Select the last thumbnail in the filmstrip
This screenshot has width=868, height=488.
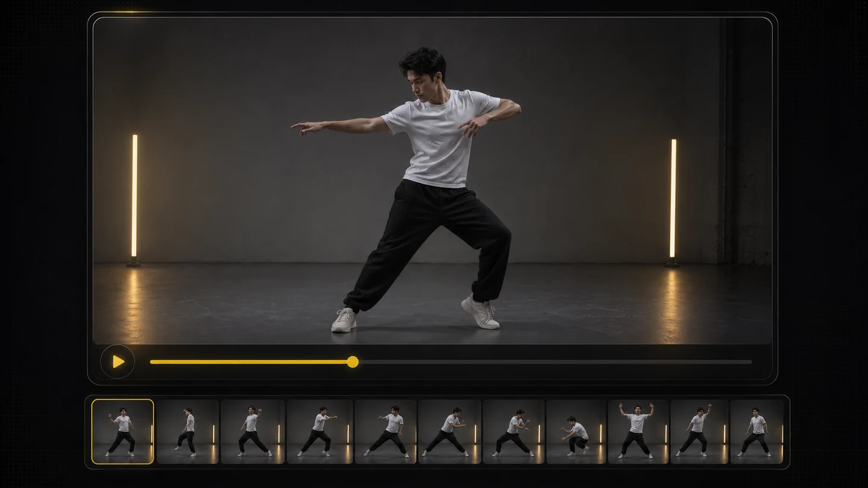[756, 431]
